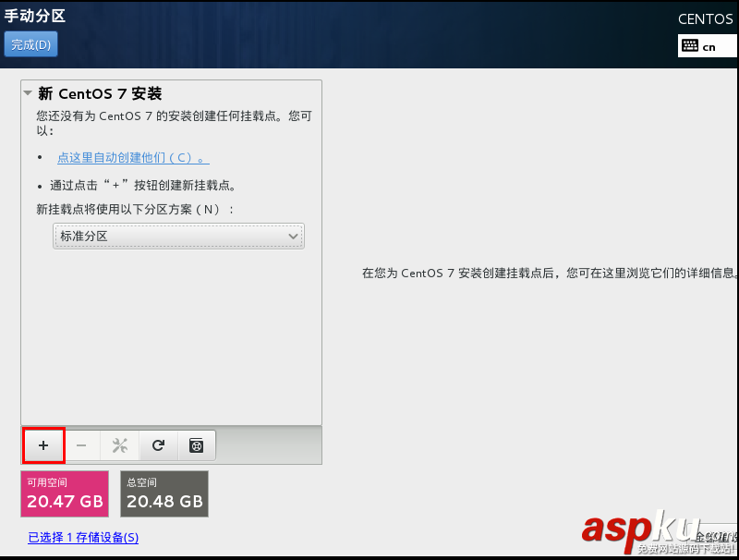739x560 pixels.
Task: Click the minus remove mount point button
Action: 81,445
